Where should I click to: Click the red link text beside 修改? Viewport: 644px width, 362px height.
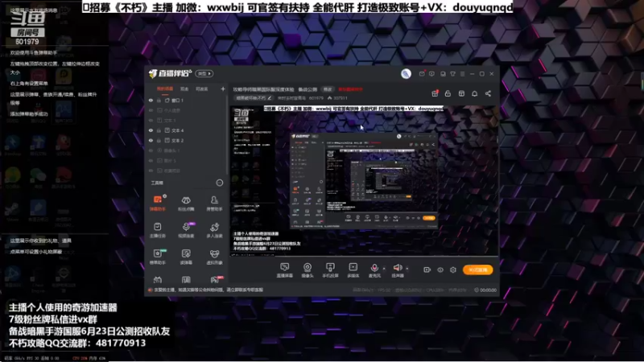[350, 89]
